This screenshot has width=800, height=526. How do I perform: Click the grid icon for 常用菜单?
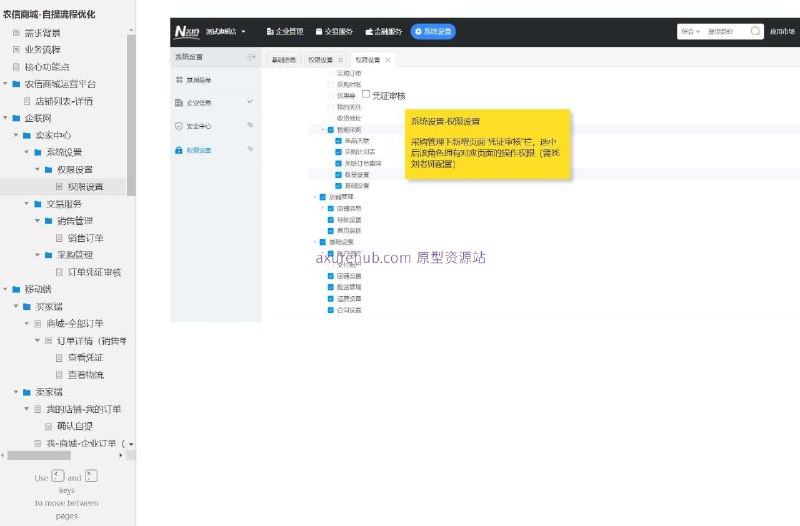pos(179,80)
